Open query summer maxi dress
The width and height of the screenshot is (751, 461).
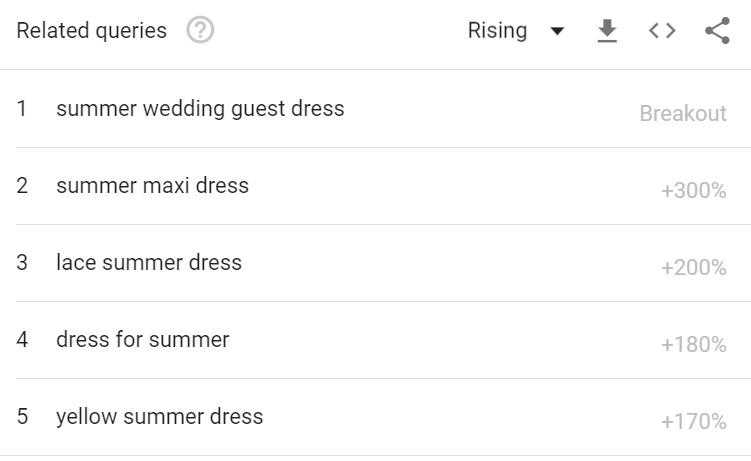tap(152, 186)
